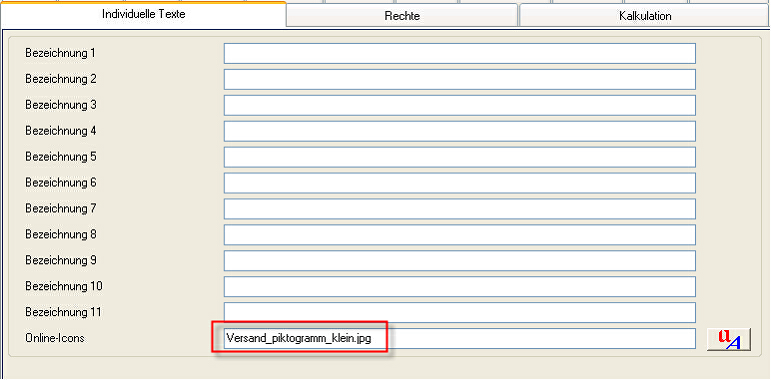Select the Bezeichnung 3 input box
The width and height of the screenshot is (771, 380).
[x=460, y=105]
